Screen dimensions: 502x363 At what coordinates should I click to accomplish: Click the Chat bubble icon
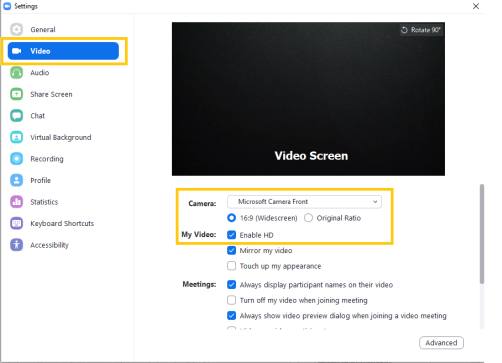16,116
